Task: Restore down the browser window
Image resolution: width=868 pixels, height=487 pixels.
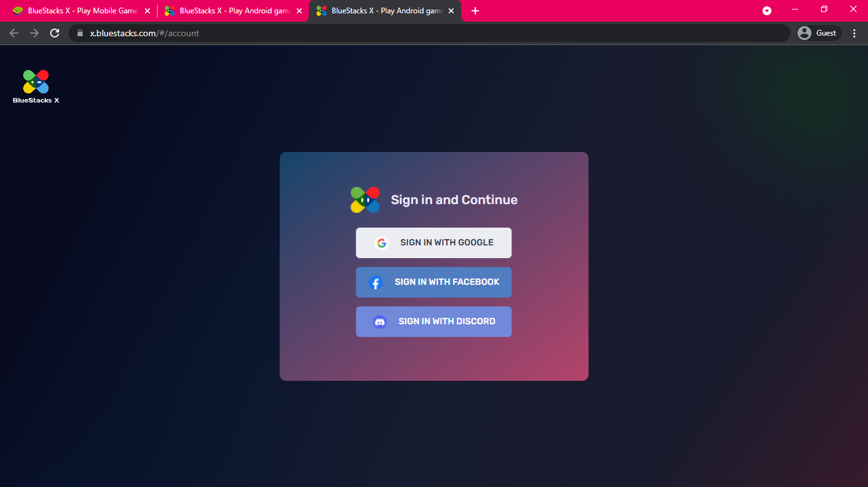Action: pos(824,10)
